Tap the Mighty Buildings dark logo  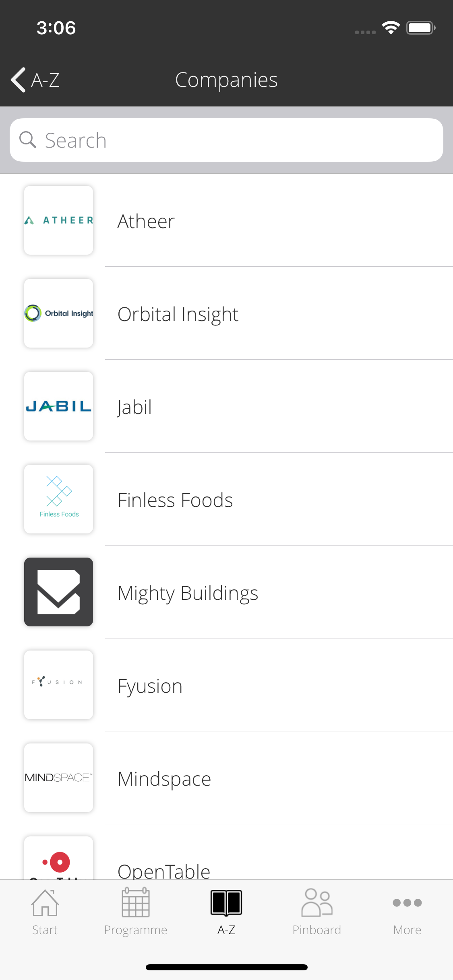click(59, 592)
